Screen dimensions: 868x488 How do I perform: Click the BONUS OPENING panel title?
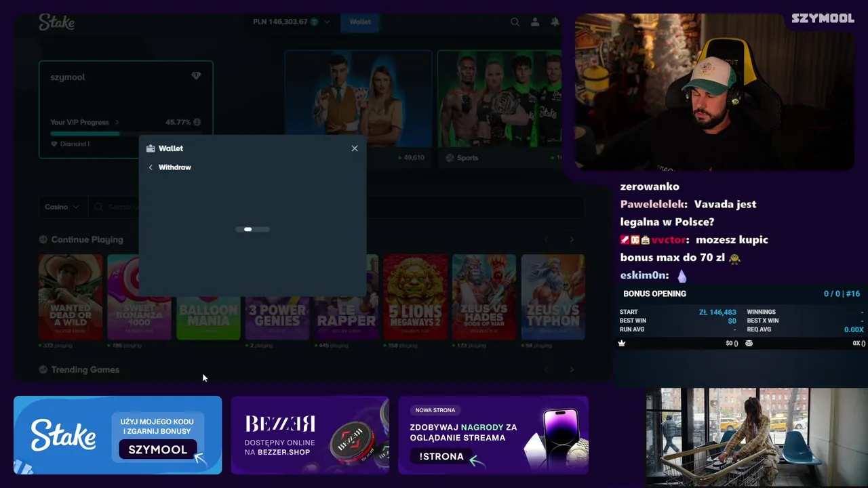(654, 293)
